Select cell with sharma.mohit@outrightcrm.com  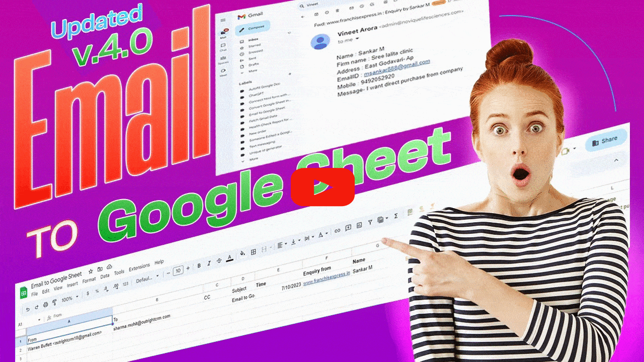142,323
